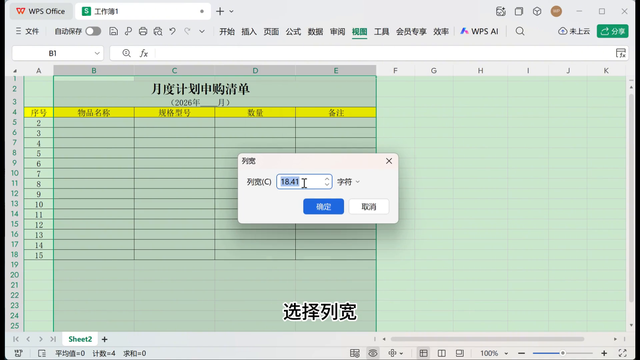640x360 pixels.
Task: Click the cube icon in title bar
Action: click(537, 11)
